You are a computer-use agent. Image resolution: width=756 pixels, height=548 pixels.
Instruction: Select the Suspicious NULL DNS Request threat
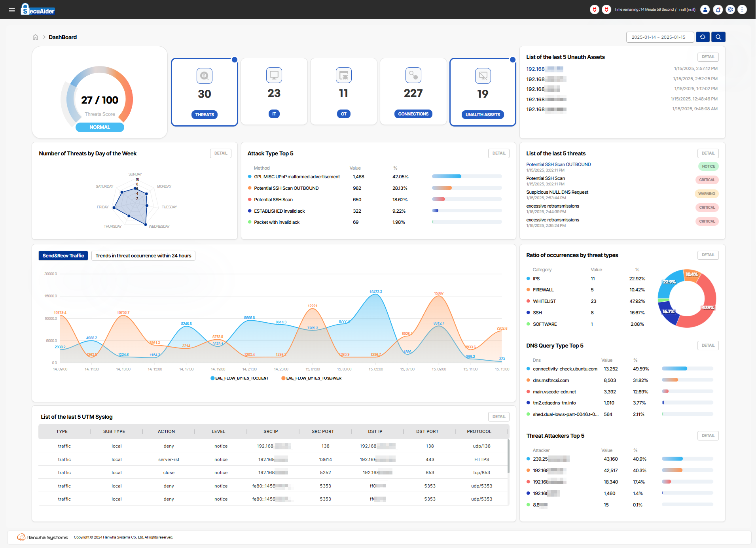(x=557, y=192)
